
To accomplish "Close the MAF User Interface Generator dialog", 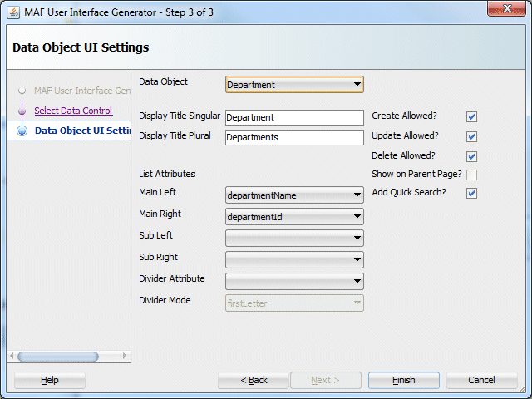I will pyautogui.click(x=506, y=8).
